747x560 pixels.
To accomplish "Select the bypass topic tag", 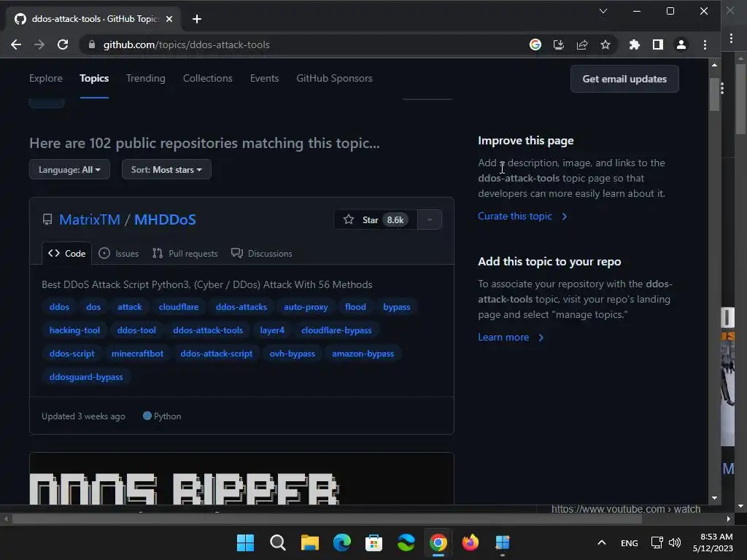I will (x=396, y=307).
